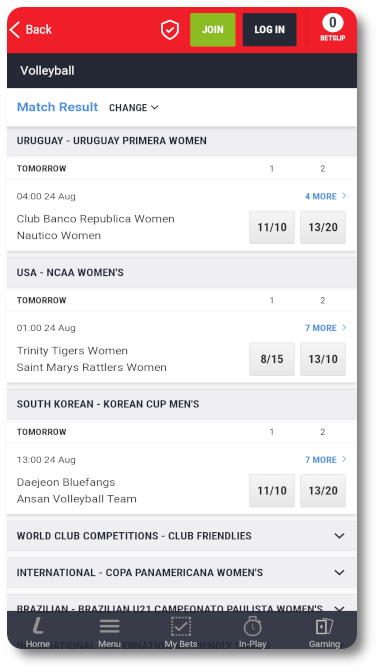This screenshot has width=380, height=672.
Task: Tap the Back arrow icon
Action: click(x=15, y=30)
